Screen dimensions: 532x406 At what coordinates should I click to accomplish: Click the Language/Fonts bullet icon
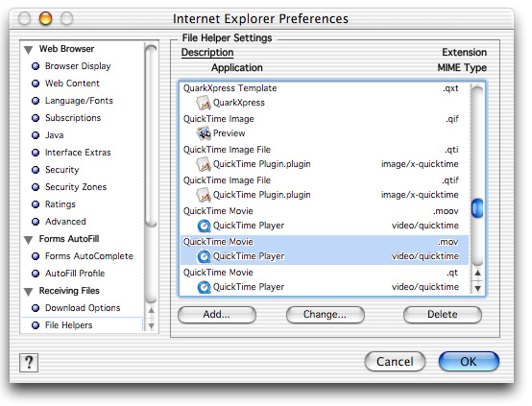point(36,101)
